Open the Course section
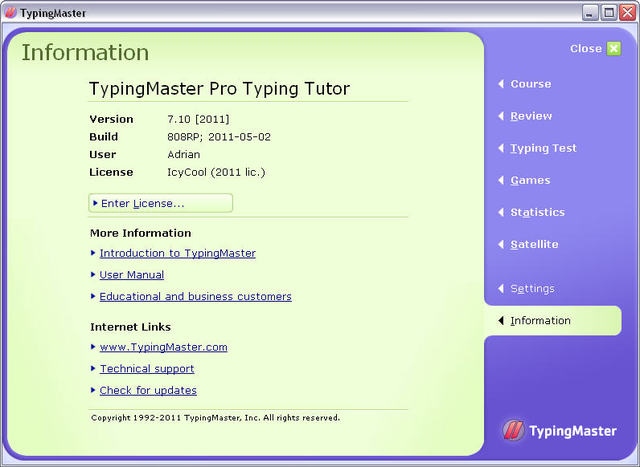The image size is (640, 467). pyautogui.click(x=531, y=84)
